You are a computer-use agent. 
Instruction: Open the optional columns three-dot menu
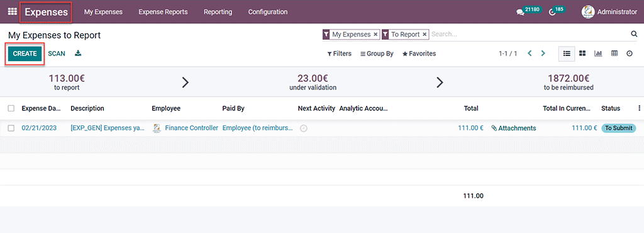click(639, 108)
